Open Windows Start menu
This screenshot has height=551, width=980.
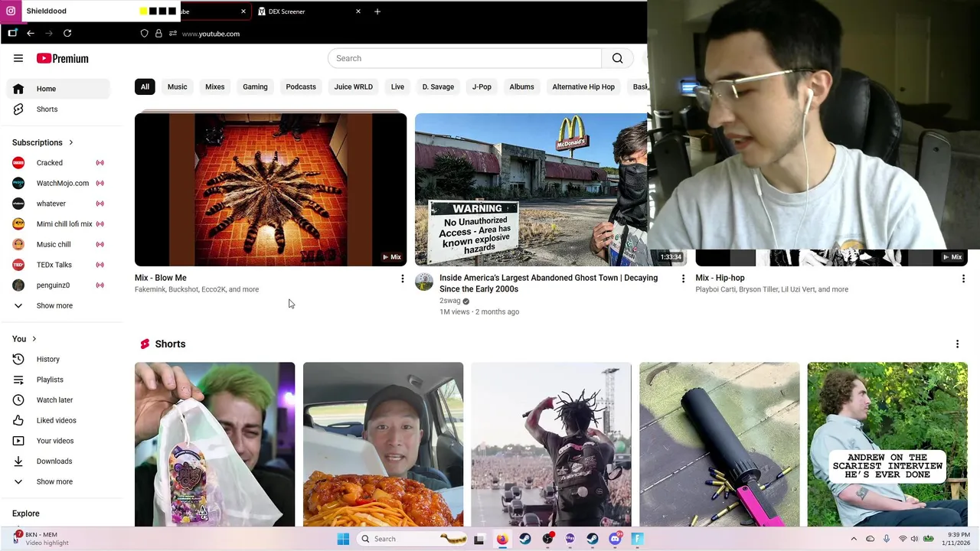click(x=343, y=539)
